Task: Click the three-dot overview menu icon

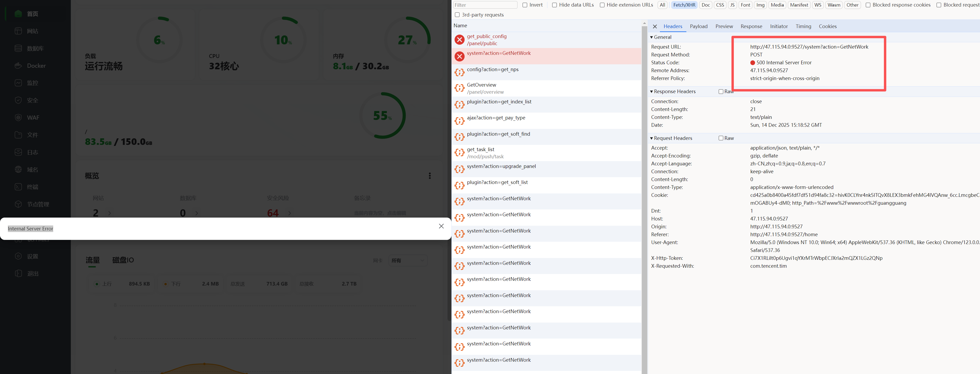Action: tap(429, 176)
